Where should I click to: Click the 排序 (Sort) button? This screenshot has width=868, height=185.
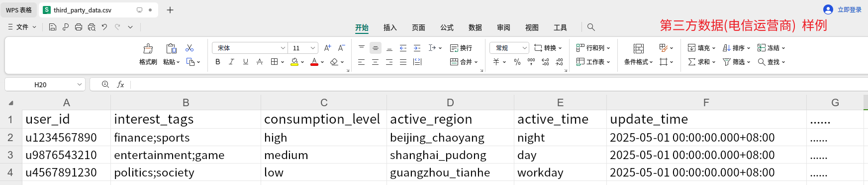[736, 48]
